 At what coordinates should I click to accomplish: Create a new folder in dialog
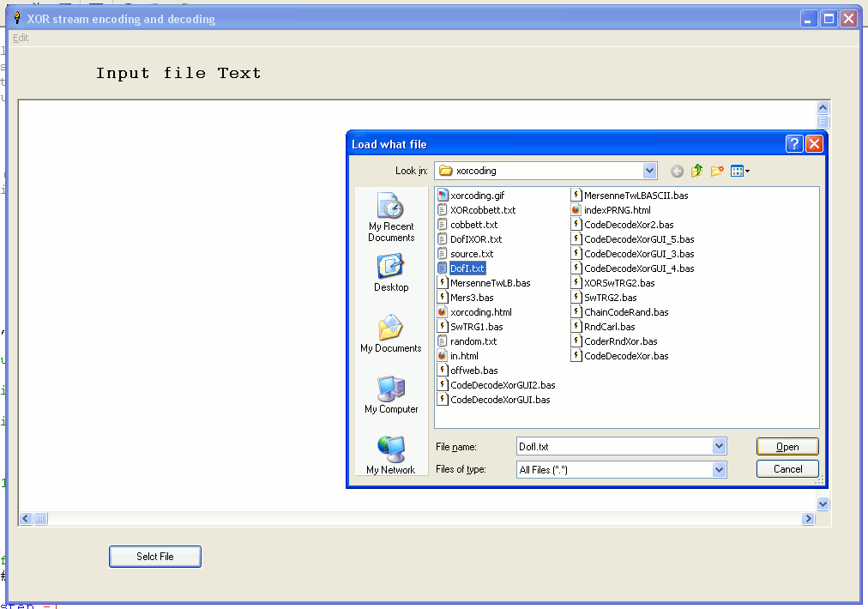click(717, 172)
